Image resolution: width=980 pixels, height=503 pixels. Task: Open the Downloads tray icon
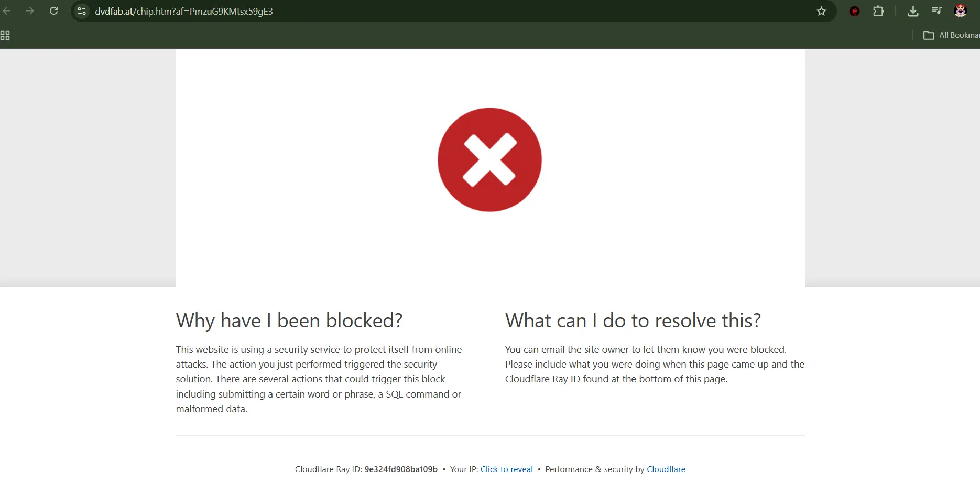coord(913,11)
